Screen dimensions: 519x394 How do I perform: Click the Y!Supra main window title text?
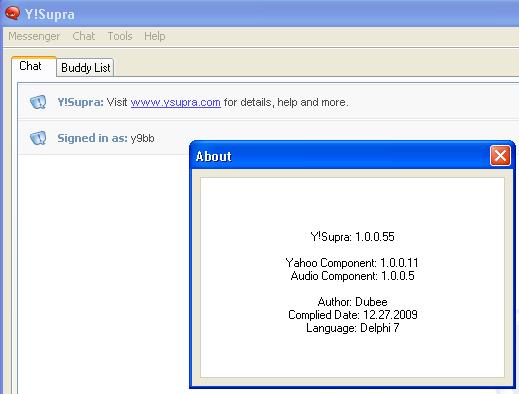50,14
